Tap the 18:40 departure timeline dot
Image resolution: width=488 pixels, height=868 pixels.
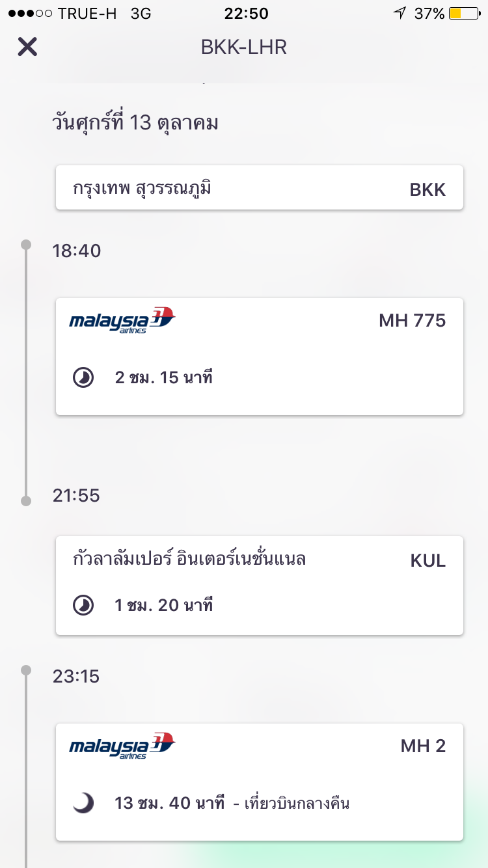point(26,245)
